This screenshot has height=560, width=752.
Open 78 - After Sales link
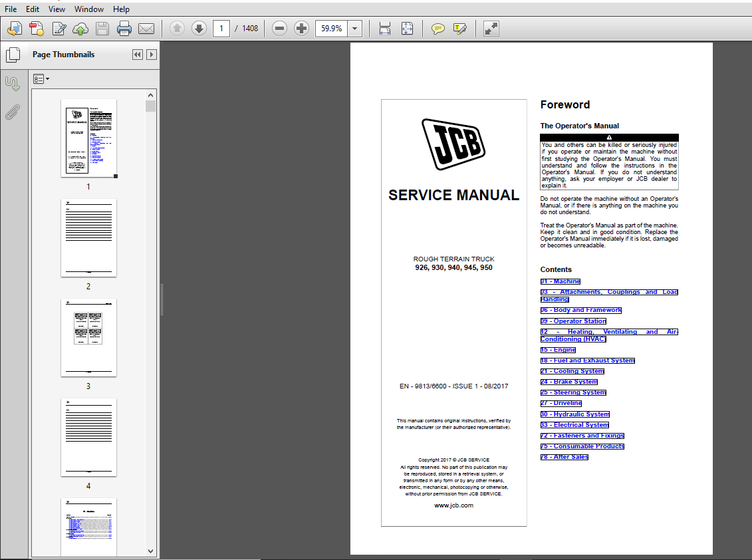[x=564, y=457]
